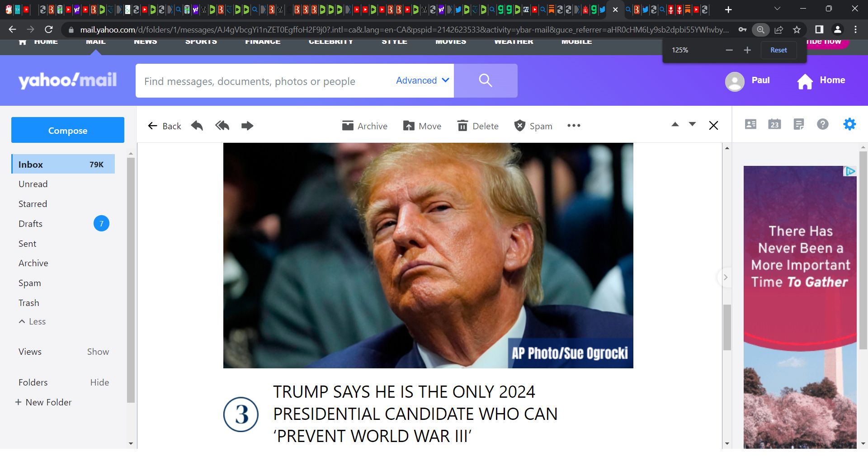Open the Settings gear icon
This screenshot has height=461, width=868.
849,124
